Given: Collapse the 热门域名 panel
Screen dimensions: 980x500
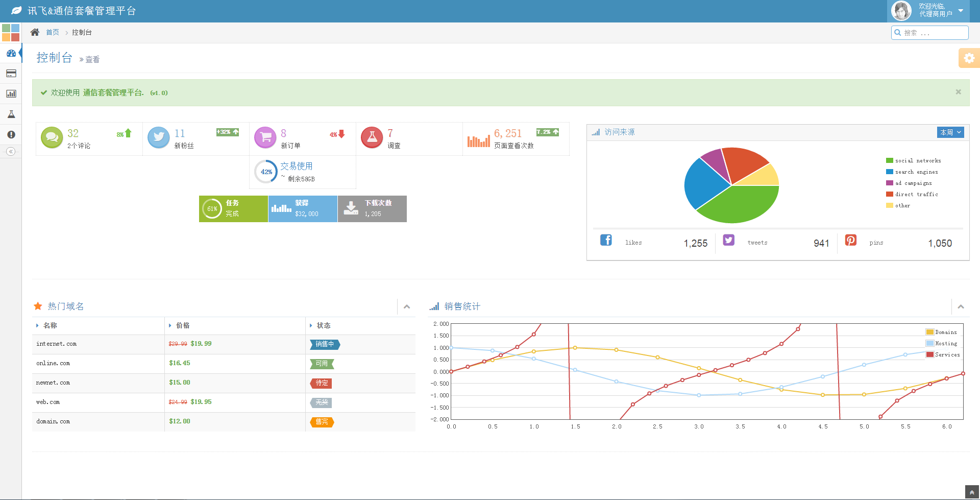Looking at the screenshot, I should [407, 307].
